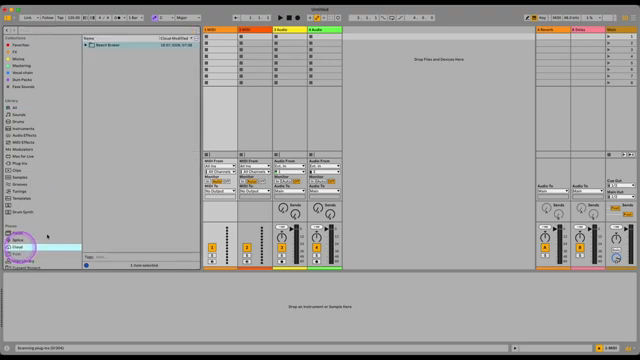
Task: Select Favorites collection
Action: (20, 45)
